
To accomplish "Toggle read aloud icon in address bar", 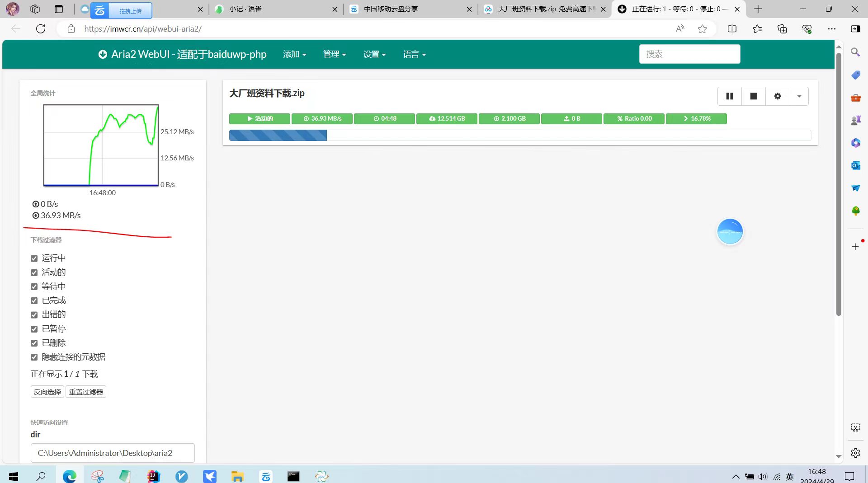I will coord(680,29).
